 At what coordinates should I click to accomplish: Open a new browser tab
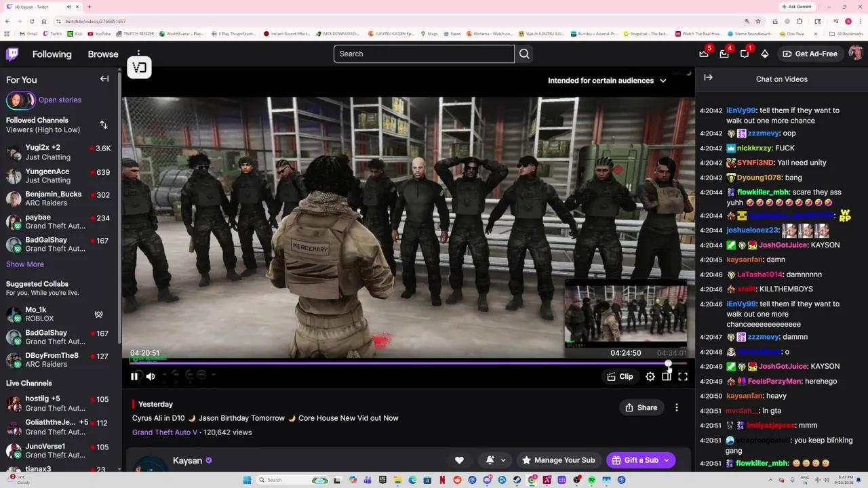pyautogui.click(x=90, y=7)
